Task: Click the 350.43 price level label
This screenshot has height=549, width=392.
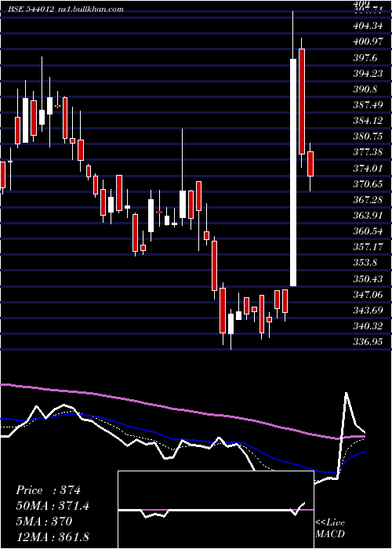Action: [x=367, y=278]
